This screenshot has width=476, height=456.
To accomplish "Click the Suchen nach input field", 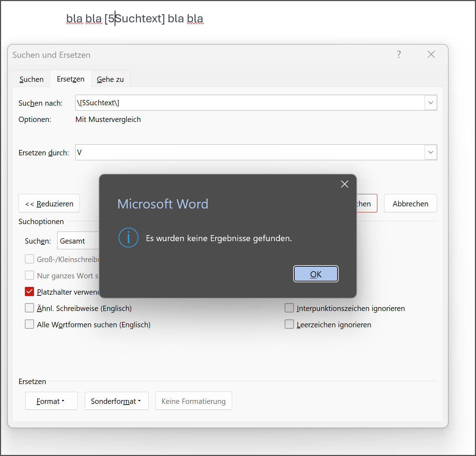I will pyautogui.click(x=250, y=103).
